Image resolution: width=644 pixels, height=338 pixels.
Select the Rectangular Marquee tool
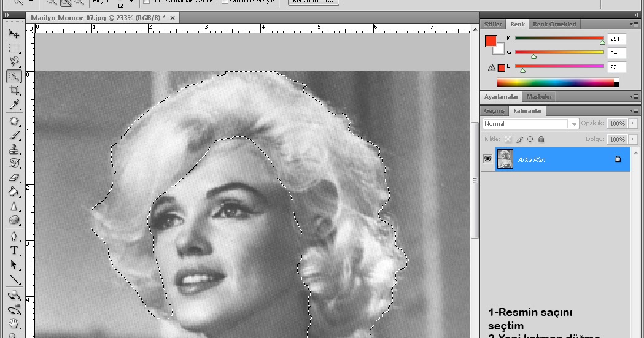[14, 48]
